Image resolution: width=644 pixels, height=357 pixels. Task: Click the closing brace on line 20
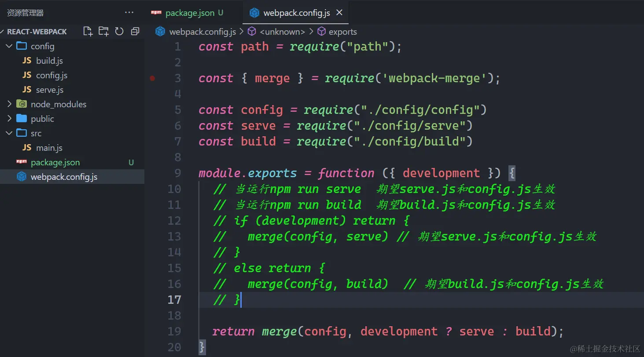202,347
